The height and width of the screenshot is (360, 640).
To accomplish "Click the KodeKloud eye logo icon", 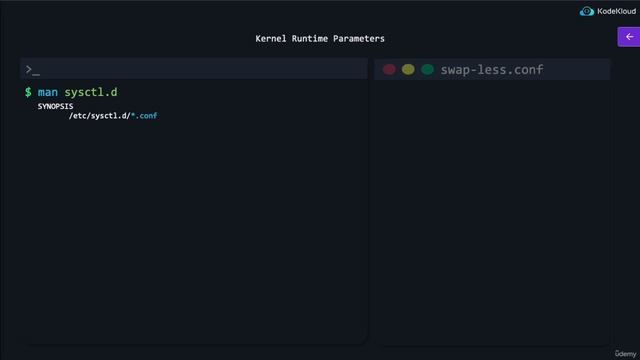I will 587,11.
